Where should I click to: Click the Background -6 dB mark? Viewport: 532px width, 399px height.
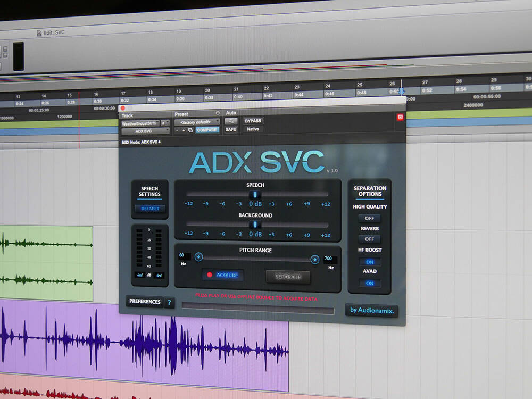(222, 234)
